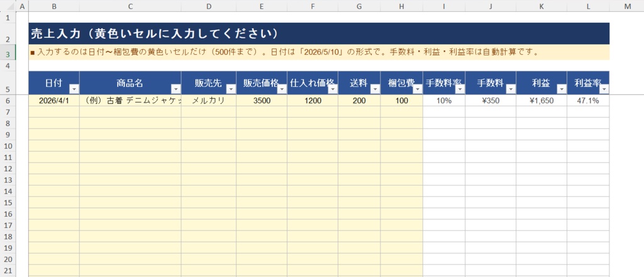Select column E header
This screenshot has height=277, width=644.
pos(262,6)
